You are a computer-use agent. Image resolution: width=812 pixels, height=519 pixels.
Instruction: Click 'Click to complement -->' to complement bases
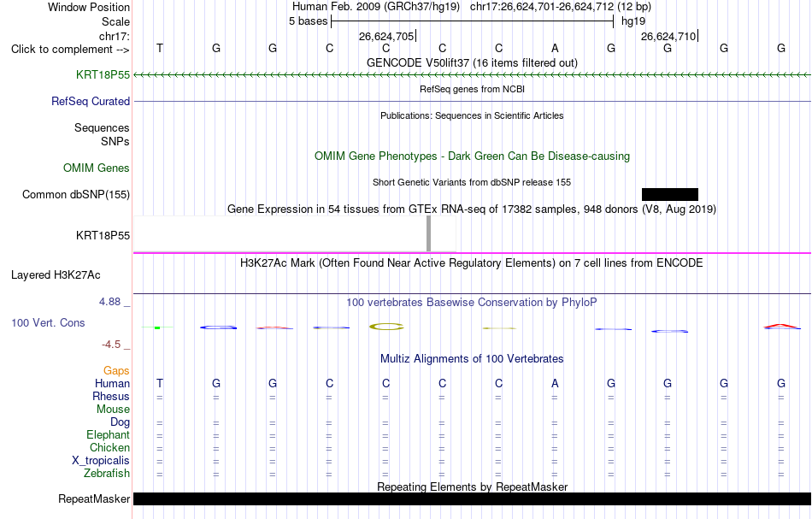pyautogui.click(x=70, y=50)
